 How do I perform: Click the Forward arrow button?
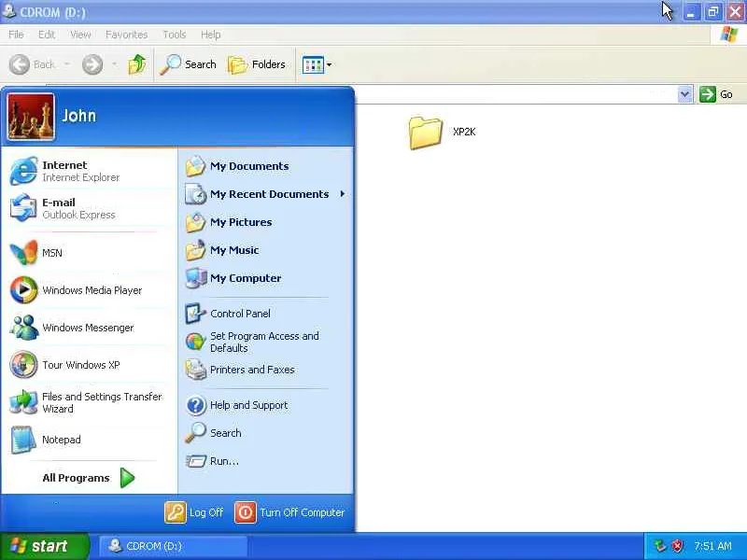point(92,64)
